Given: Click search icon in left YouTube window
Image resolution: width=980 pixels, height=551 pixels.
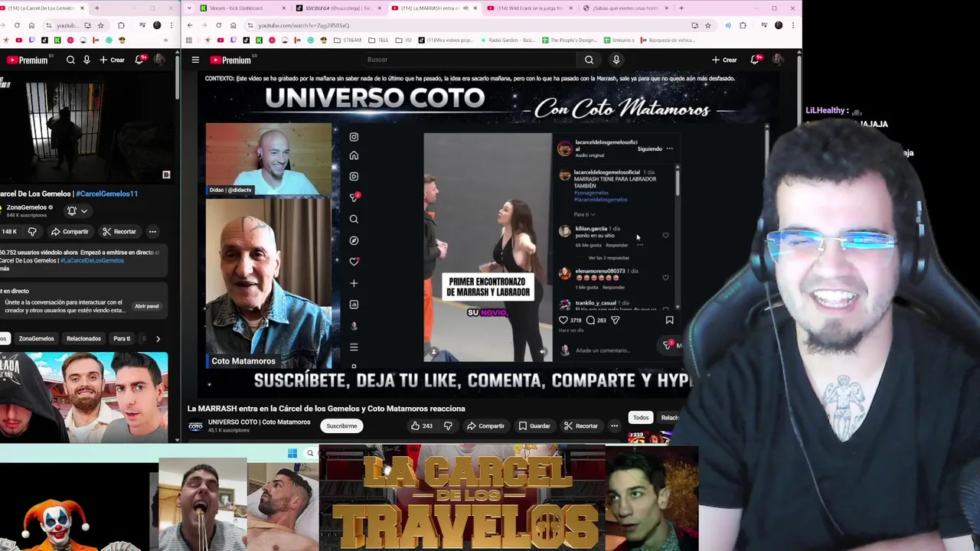Looking at the screenshot, I should click(x=70, y=60).
